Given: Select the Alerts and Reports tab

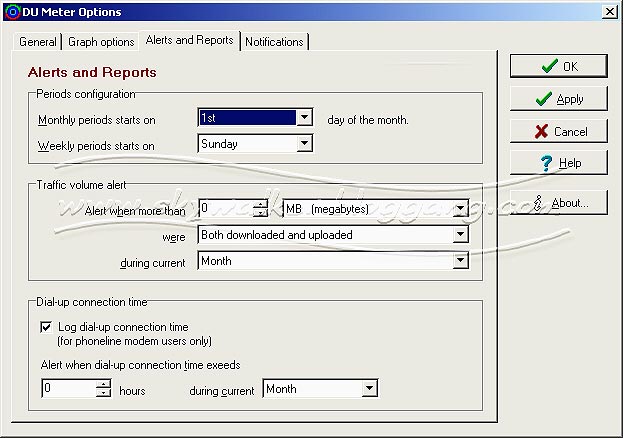Looking at the screenshot, I should [x=190, y=40].
